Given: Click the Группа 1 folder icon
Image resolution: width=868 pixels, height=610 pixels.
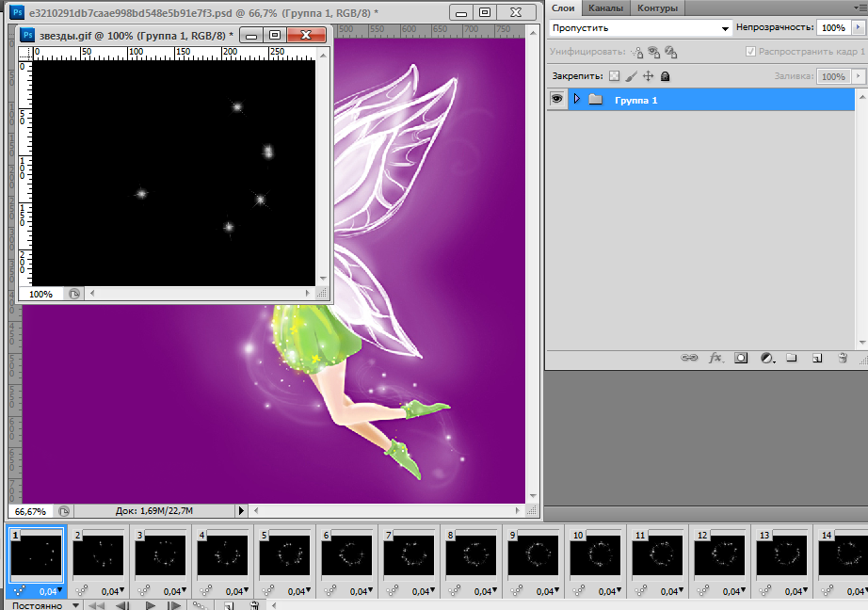Looking at the screenshot, I should click(x=596, y=100).
